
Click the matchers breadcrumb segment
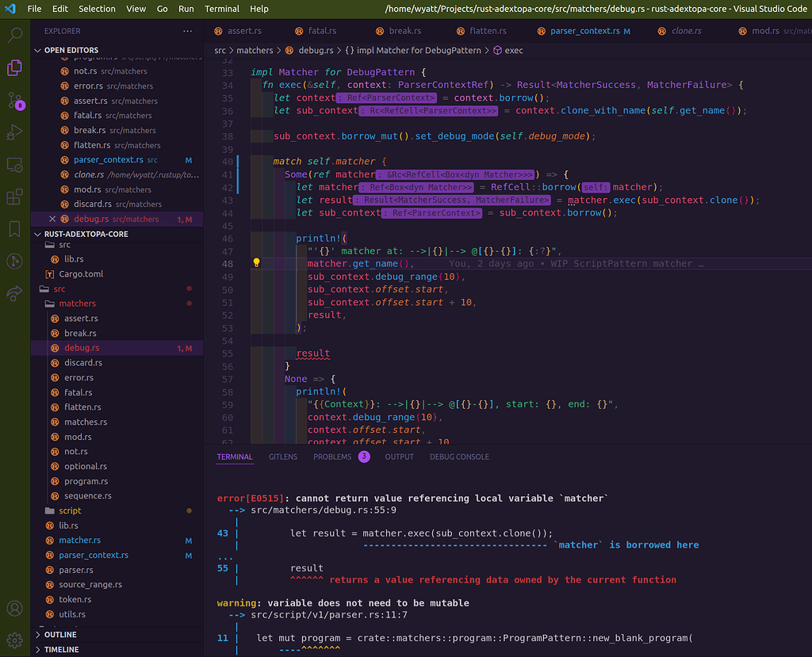pos(255,50)
